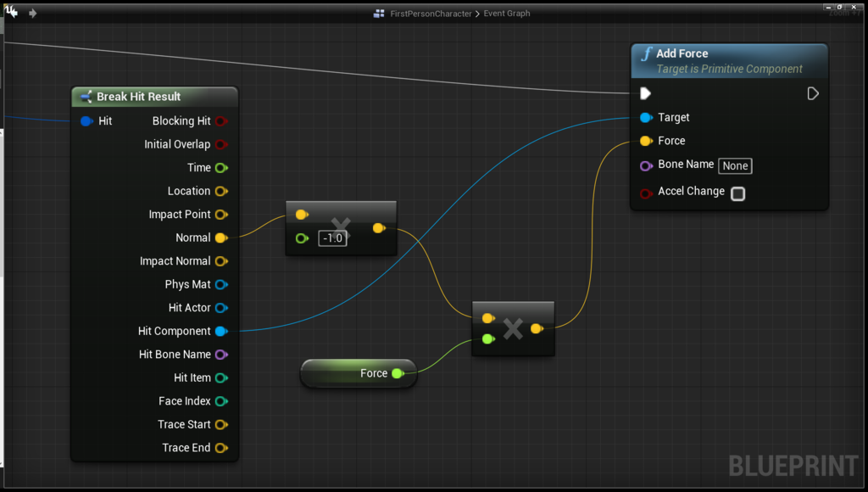Screen dimensions: 868x492
Task: Click the green float input of second multiply node
Action: 487,338
